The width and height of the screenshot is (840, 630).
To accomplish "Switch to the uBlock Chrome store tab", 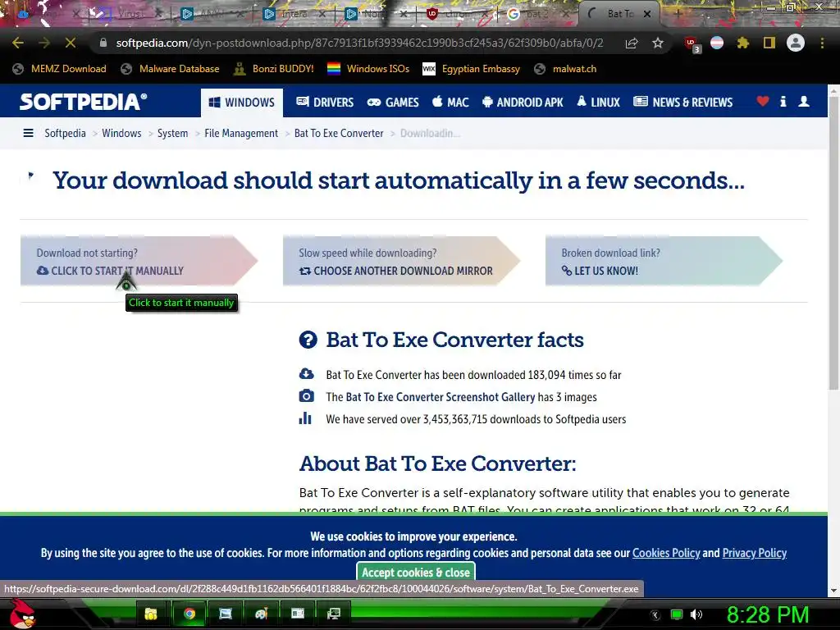I will click(x=458, y=14).
